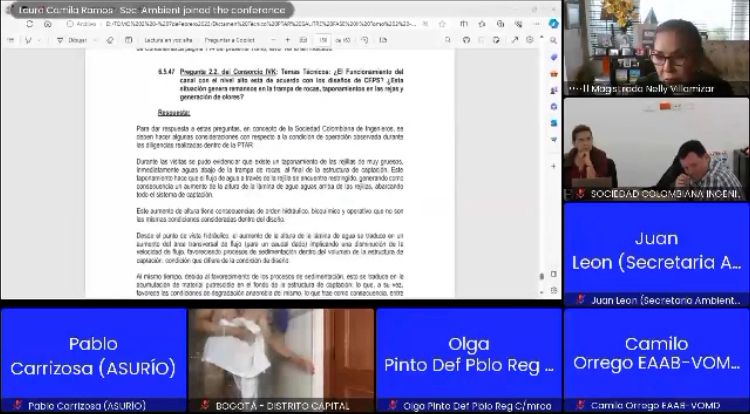Reload the page in the browser
750x414 pixels.
tap(30, 24)
